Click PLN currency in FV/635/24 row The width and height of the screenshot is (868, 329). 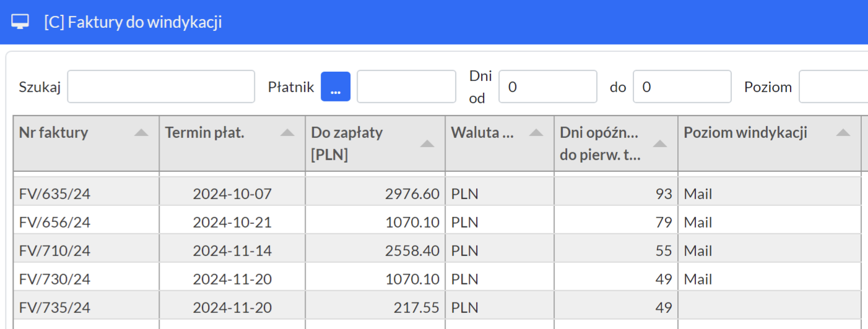(465, 194)
